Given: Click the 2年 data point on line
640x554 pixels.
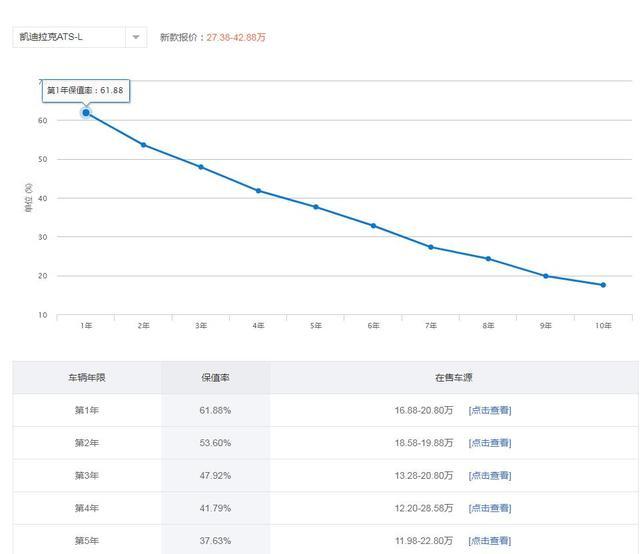Looking at the screenshot, I should pyautogui.click(x=143, y=145).
